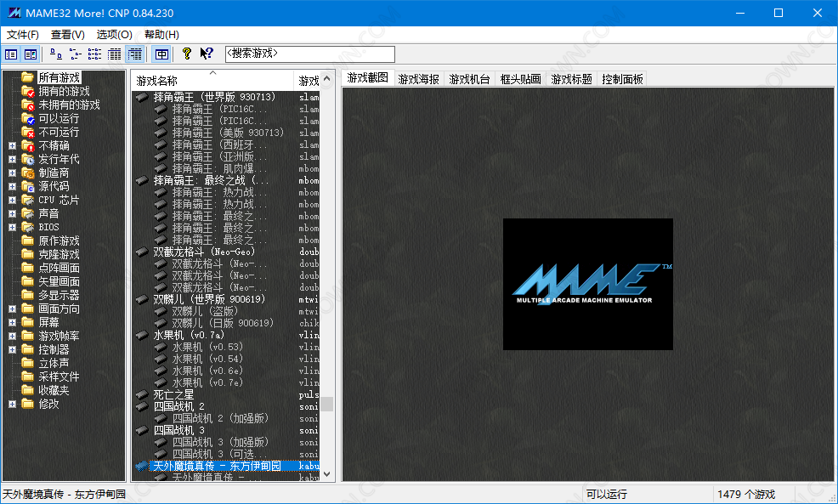
Task: Activate the context help arrow icon
Action: (207, 54)
